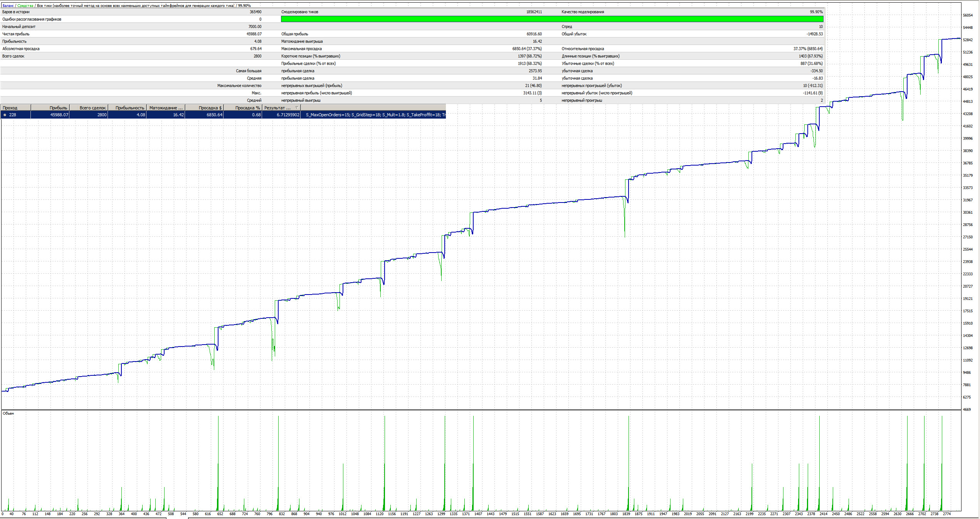This screenshot has height=519, width=980.
Task: Click the 2573.95 largest profit value
Action: click(x=535, y=71)
